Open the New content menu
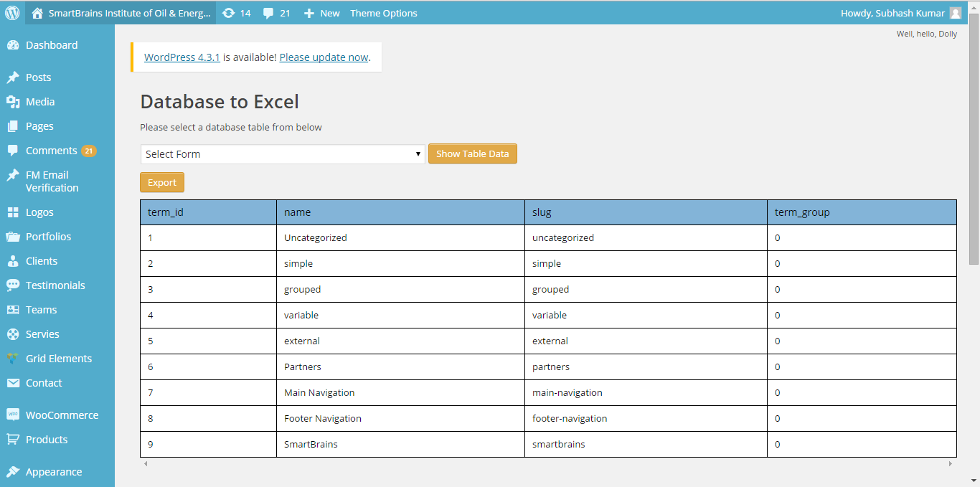The height and width of the screenshot is (487, 980). coord(321,13)
